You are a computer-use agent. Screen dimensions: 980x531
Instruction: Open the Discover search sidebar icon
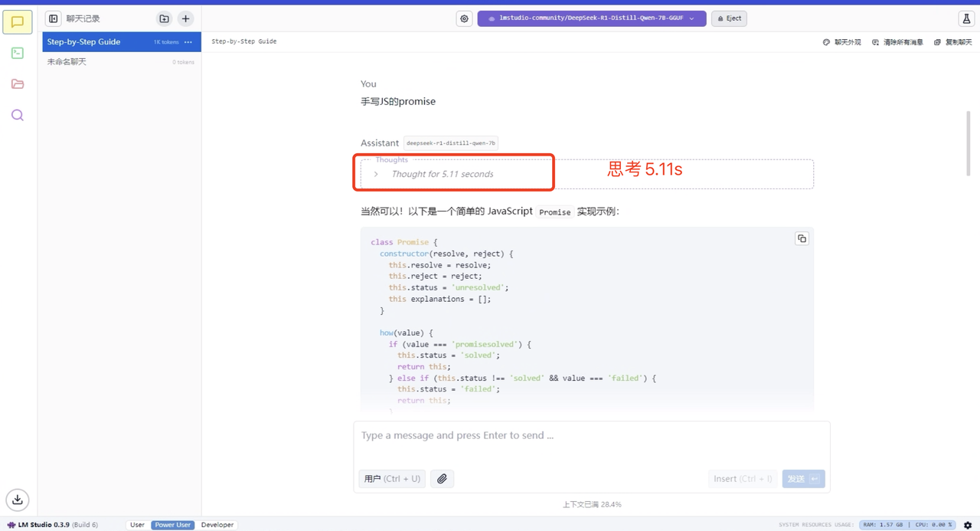click(18, 115)
